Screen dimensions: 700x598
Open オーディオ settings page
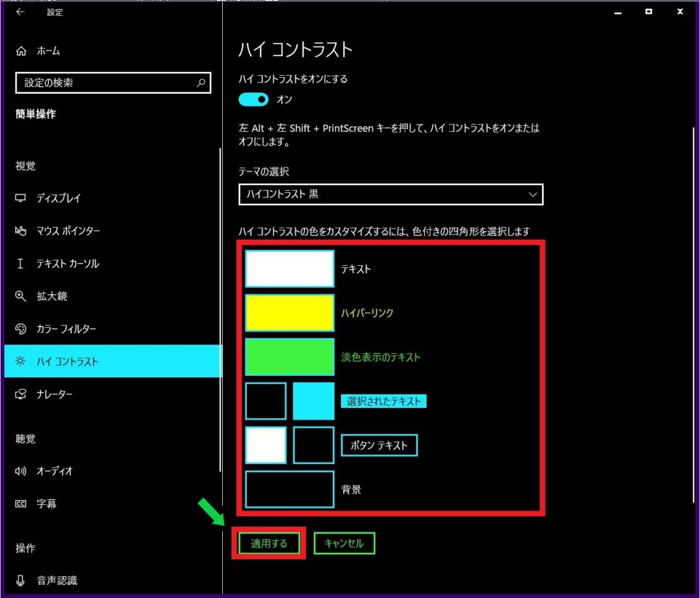tap(113, 471)
